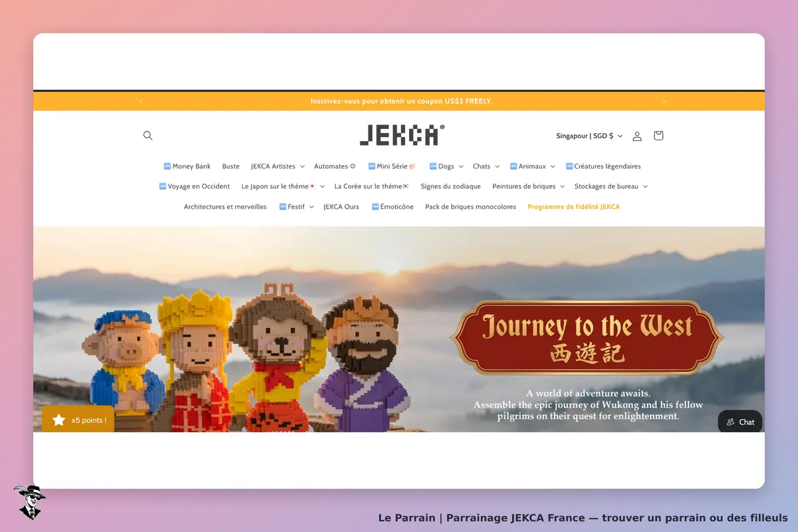Open Pack de briques monocolores

(471, 207)
